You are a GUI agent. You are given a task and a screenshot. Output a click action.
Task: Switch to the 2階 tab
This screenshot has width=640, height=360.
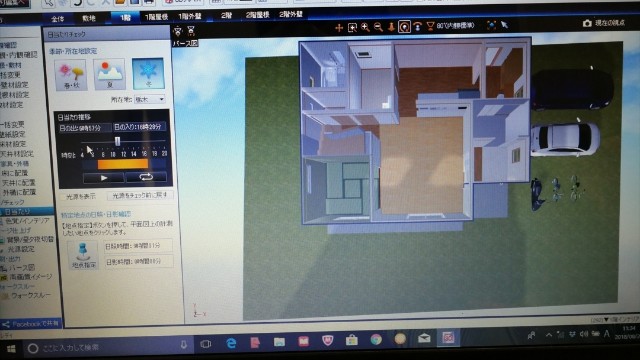pyautogui.click(x=226, y=16)
